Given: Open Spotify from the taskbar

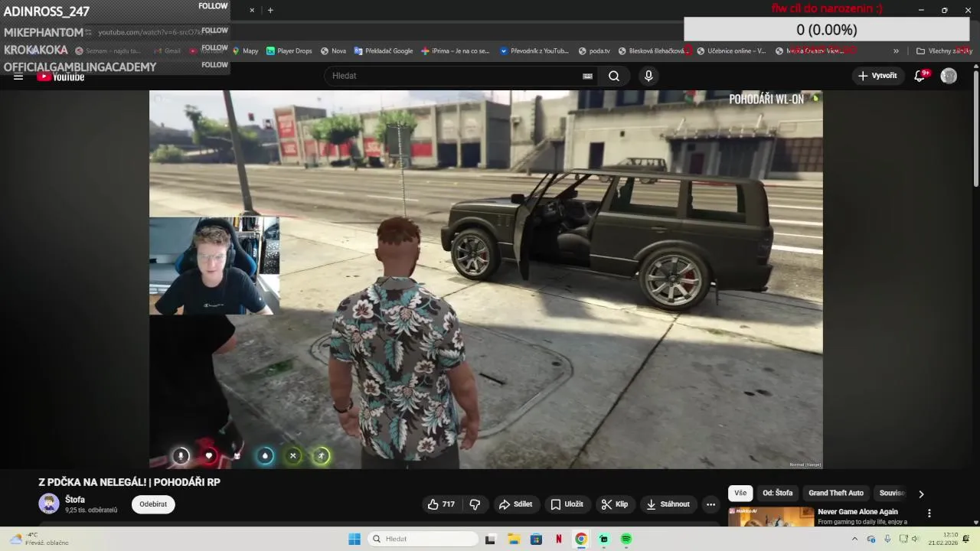Looking at the screenshot, I should tap(626, 539).
